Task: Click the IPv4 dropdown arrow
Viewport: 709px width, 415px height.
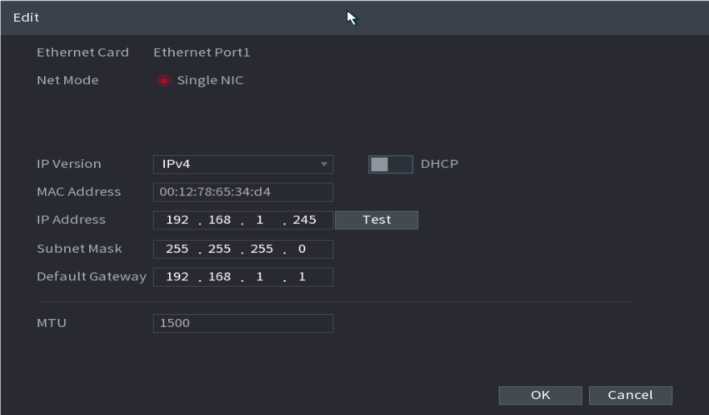Action: [x=324, y=164]
